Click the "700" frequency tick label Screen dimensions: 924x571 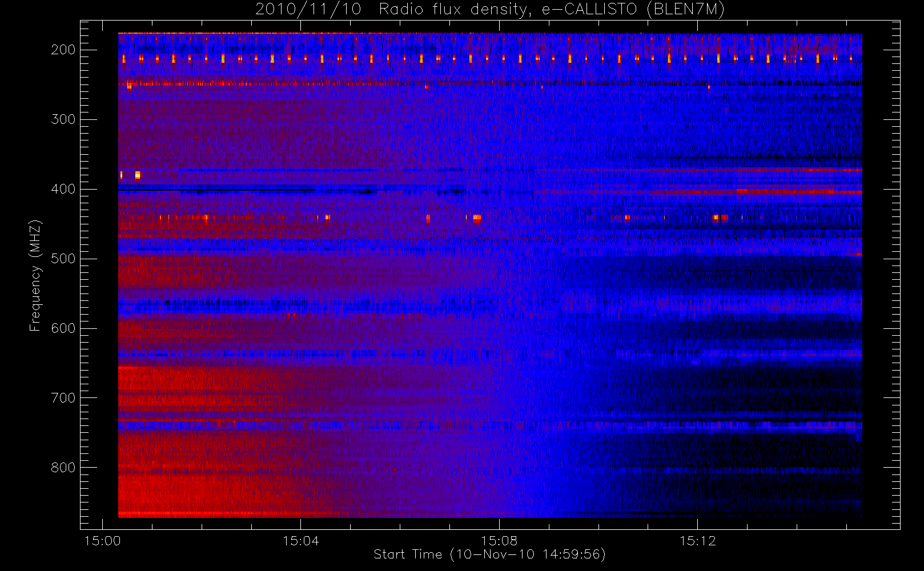click(63, 398)
